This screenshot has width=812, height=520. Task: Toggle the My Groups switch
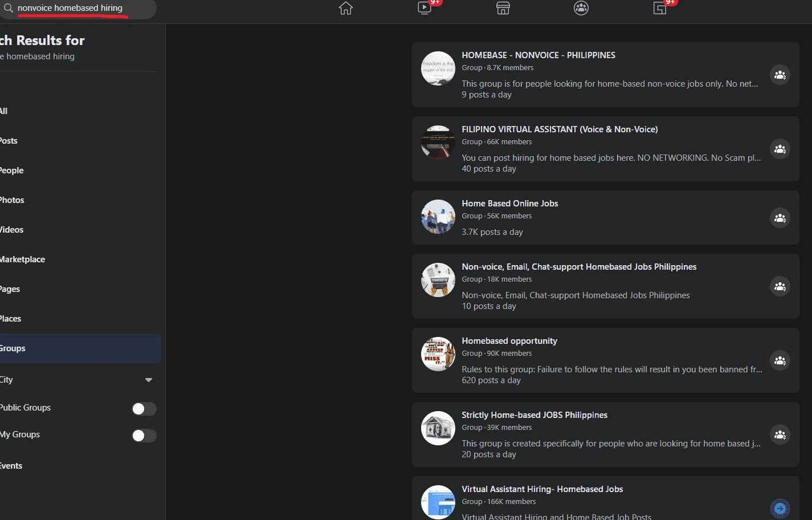pos(144,436)
